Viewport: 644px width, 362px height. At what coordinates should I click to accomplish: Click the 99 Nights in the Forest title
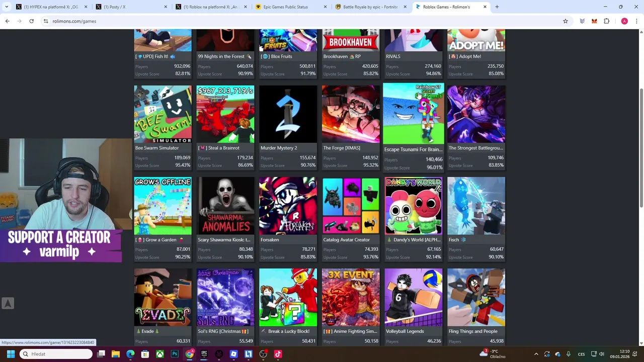pos(224,56)
